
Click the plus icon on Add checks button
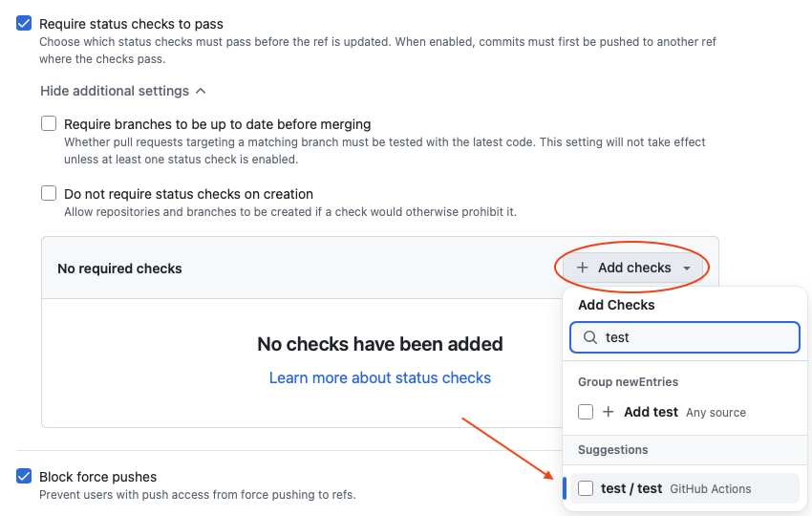pyautogui.click(x=582, y=269)
